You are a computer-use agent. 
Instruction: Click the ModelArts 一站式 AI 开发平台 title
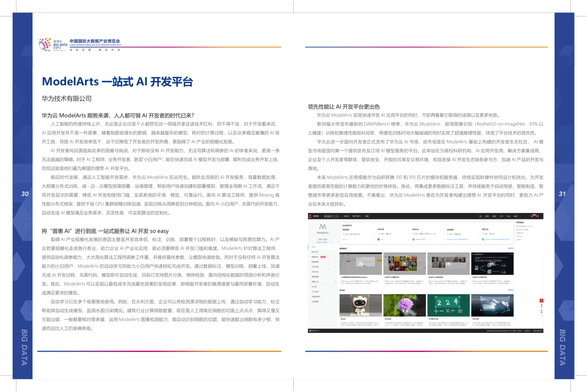[x=117, y=82]
